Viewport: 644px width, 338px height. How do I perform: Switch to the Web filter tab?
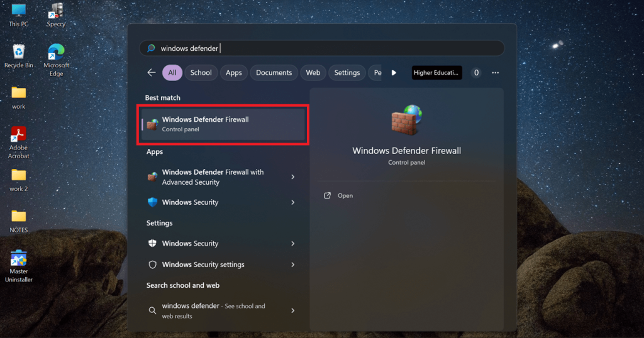(313, 73)
